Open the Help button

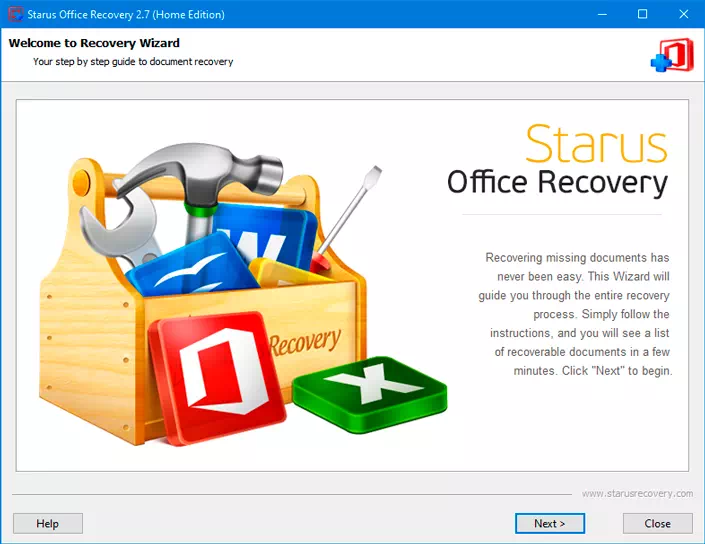pos(48,523)
